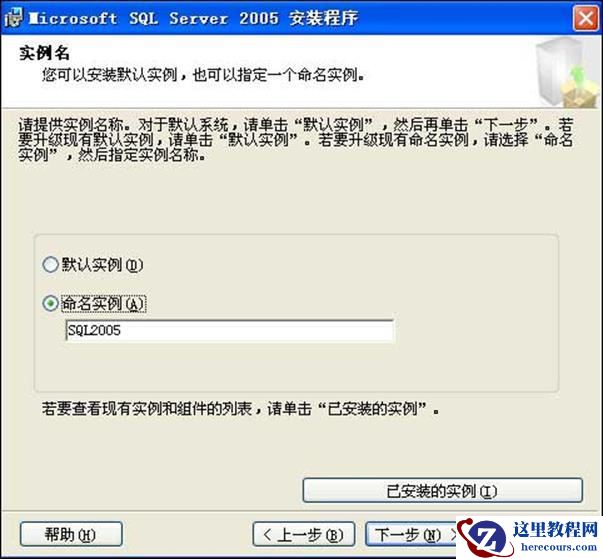603x559 pixels.
Task: Click the 默认实例 (D) label text
Action: click(102, 265)
